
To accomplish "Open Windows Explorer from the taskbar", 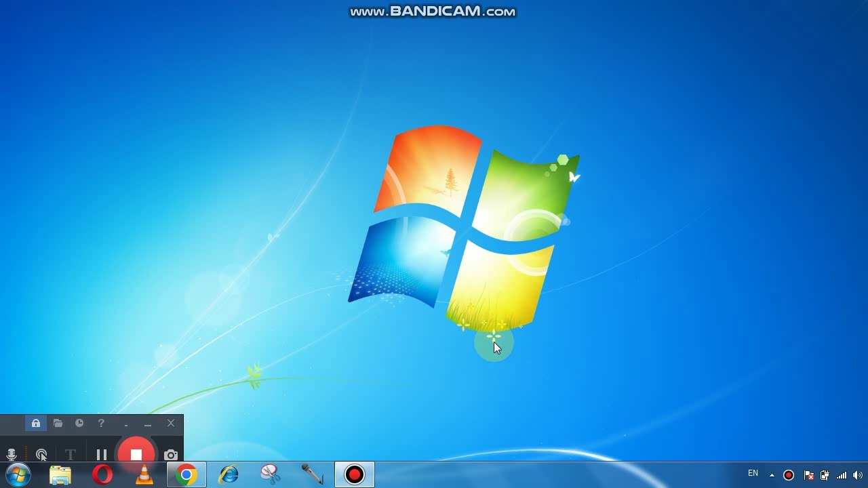I will point(60,475).
